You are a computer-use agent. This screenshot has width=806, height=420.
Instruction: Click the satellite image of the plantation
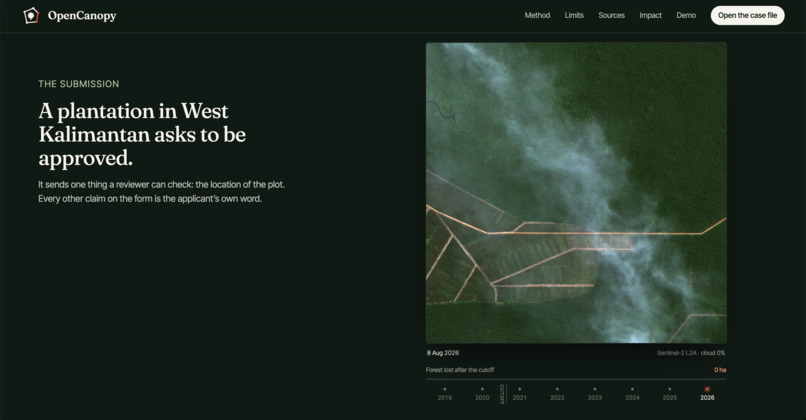576,193
